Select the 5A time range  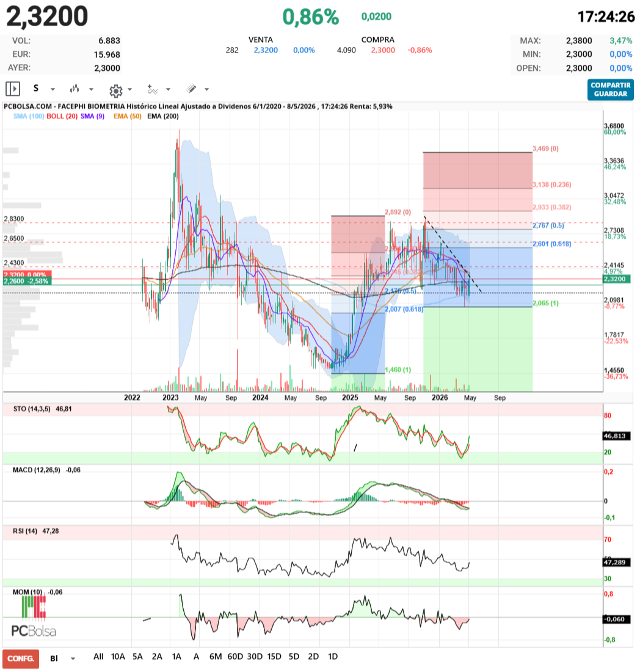click(137, 657)
